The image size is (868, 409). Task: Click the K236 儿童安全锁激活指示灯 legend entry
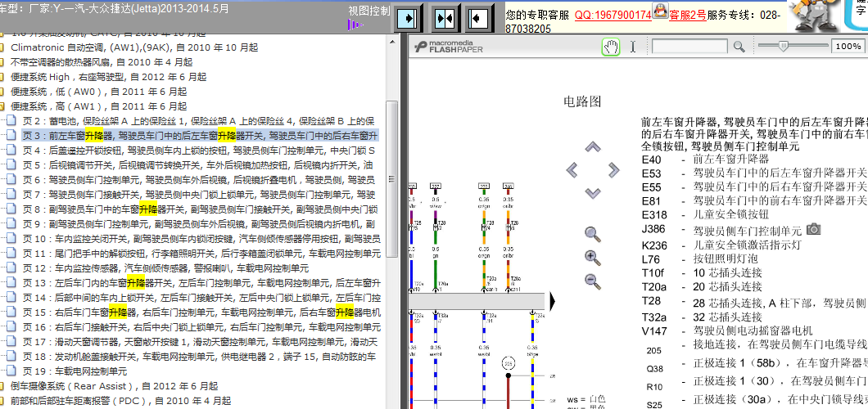721,245
